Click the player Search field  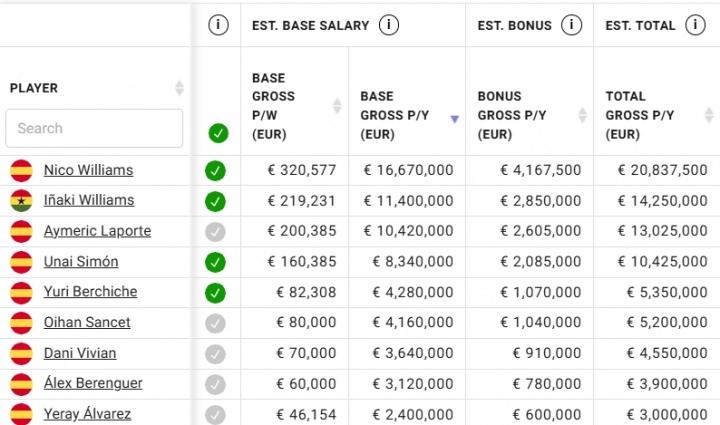click(x=95, y=128)
